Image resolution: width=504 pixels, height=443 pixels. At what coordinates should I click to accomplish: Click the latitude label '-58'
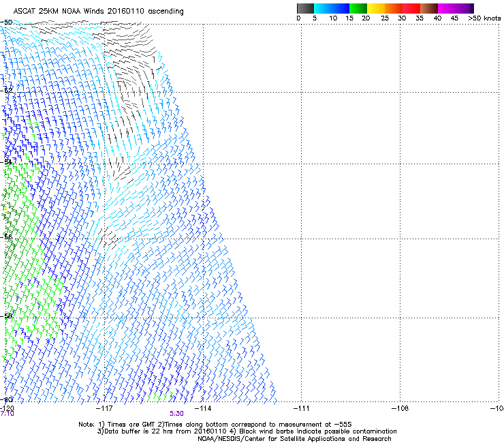pos(6,316)
